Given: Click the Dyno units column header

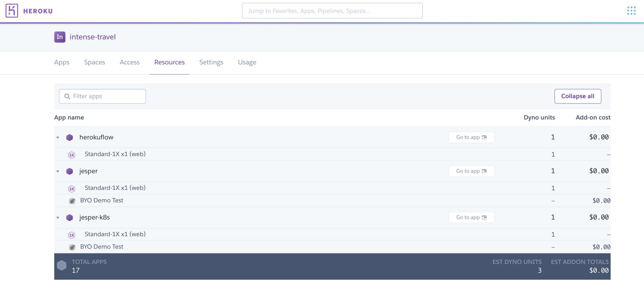Looking at the screenshot, I should coord(539,117).
